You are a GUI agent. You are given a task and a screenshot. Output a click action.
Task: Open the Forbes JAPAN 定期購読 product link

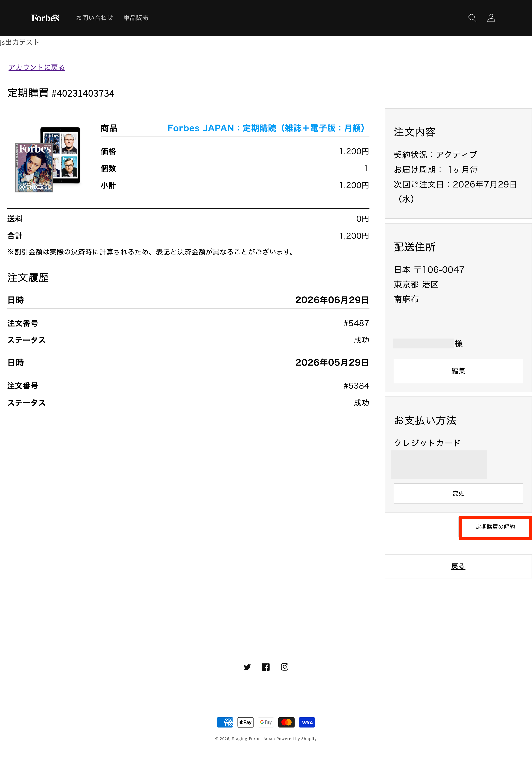266,128
